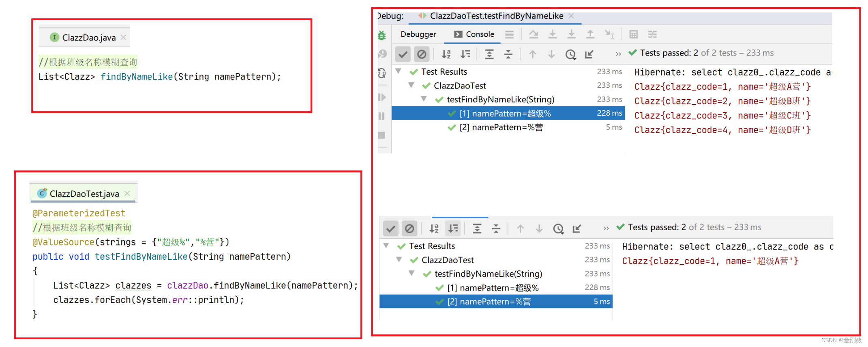
Task: Click console line with clazz_code=3
Action: click(x=722, y=116)
